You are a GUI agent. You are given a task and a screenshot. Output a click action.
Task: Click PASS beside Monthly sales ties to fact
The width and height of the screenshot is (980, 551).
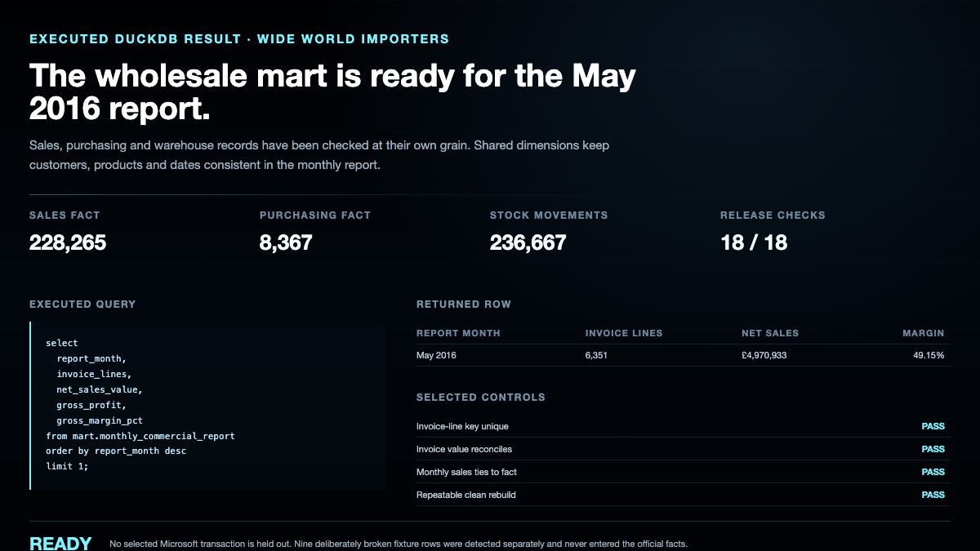[x=933, y=472]
